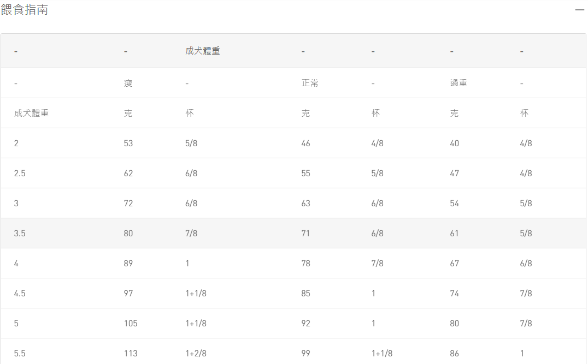Select the 2.5 weight row label
Viewport: 588px width, 364px height.
click(20, 174)
